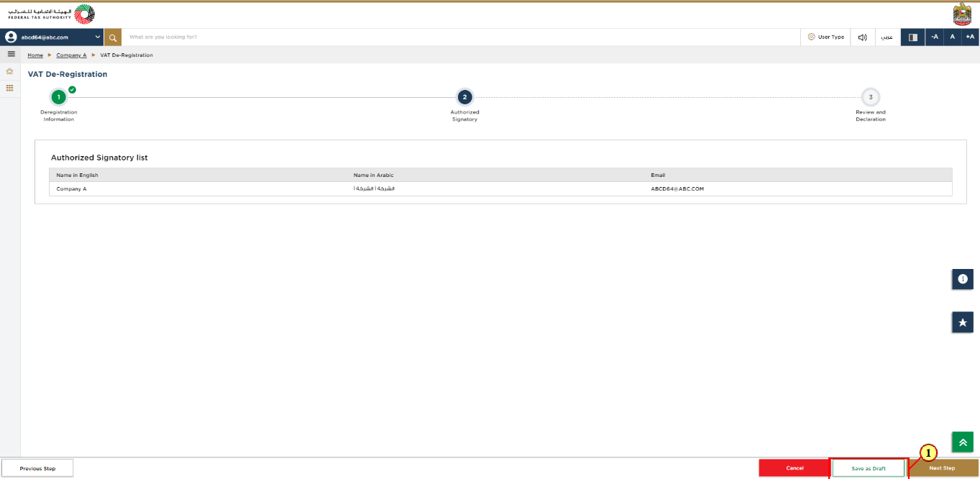Open the Home breadcrumb link
Image resolution: width=980 pixels, height=479 pixels.
(x=35, y=55)
